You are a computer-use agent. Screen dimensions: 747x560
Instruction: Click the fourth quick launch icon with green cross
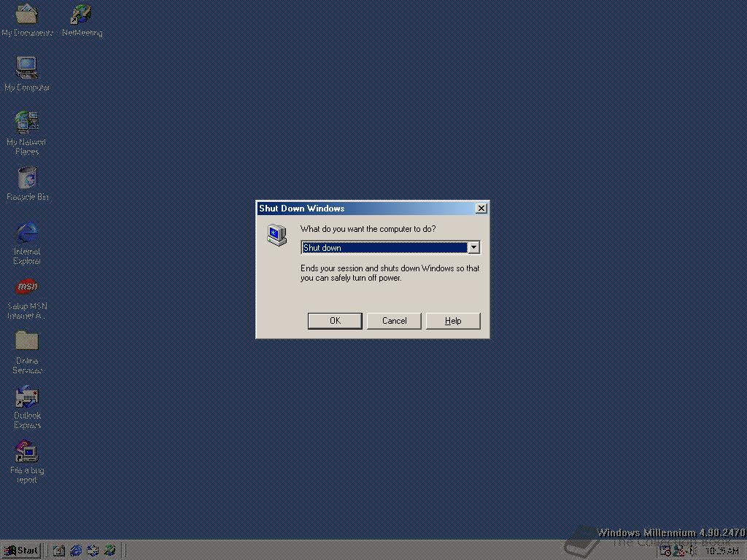pyautogui.click(x=110, y=551)
